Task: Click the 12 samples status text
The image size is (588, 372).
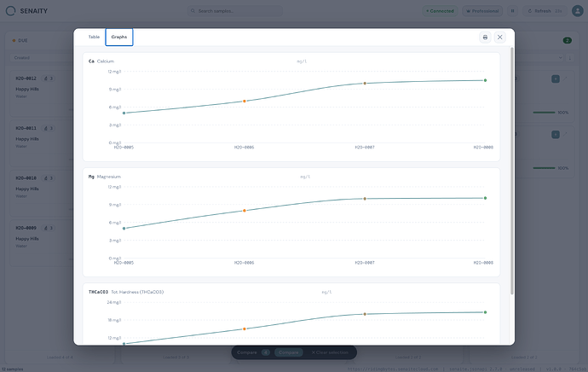Action: [x=13, y=369]
